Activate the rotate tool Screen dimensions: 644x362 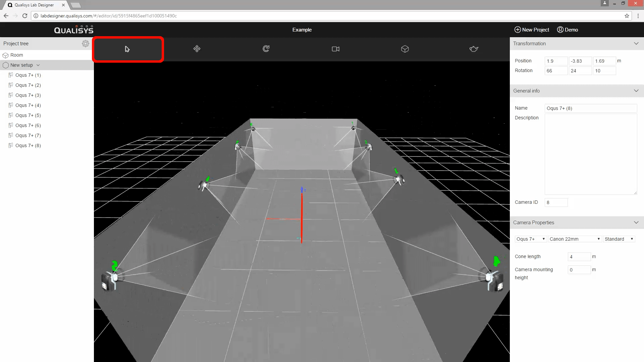(266, 49)
